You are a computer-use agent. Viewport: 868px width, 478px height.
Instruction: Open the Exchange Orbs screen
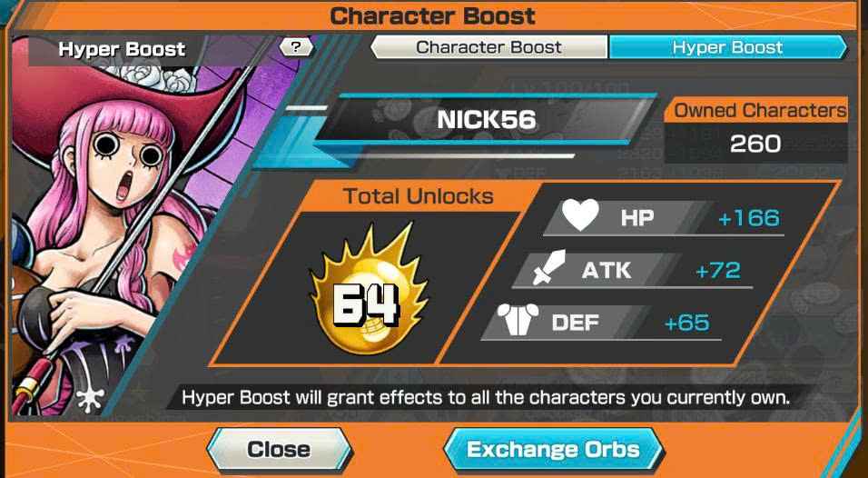[553, 449]
